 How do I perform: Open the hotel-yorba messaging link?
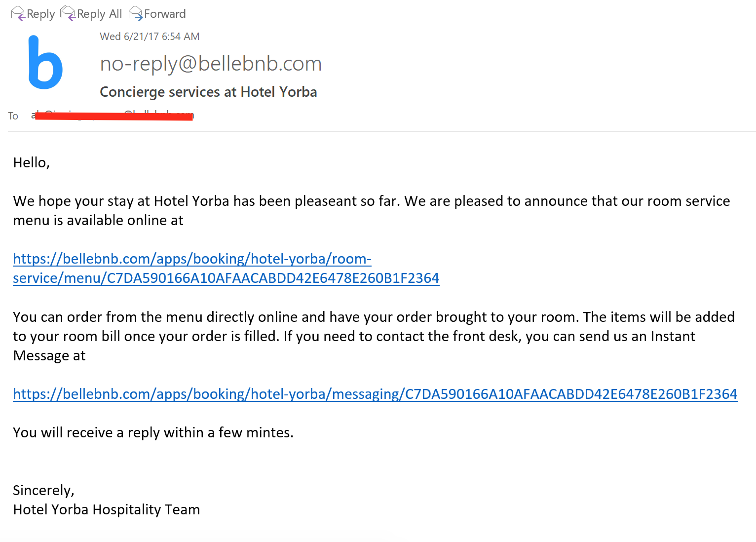(x=375, y=394)
